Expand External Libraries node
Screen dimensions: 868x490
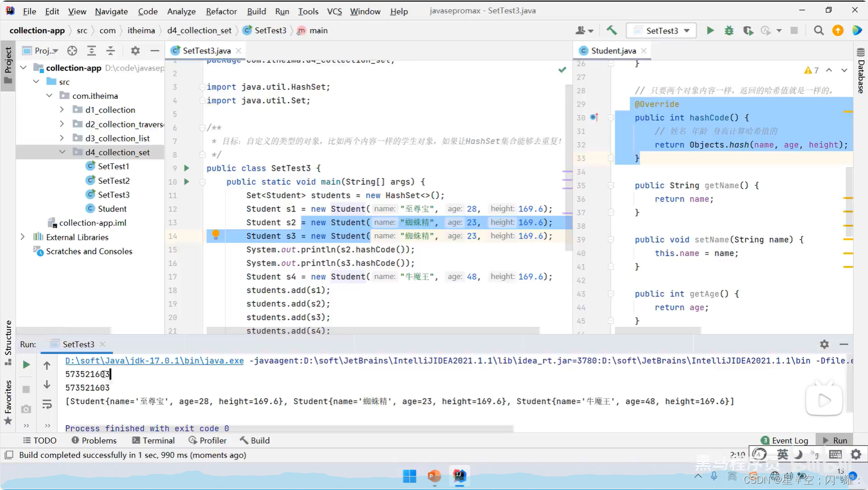pos(22,236)
